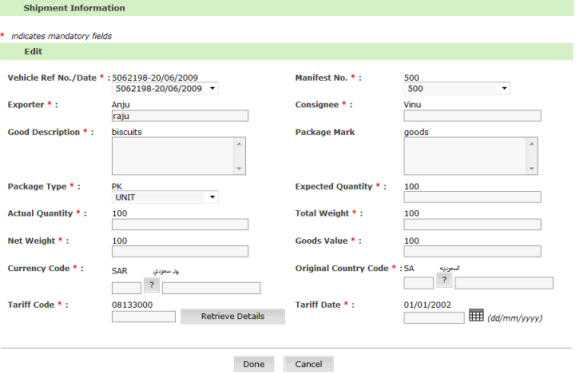Click the consignee value Vinu

tap(412, 105)
